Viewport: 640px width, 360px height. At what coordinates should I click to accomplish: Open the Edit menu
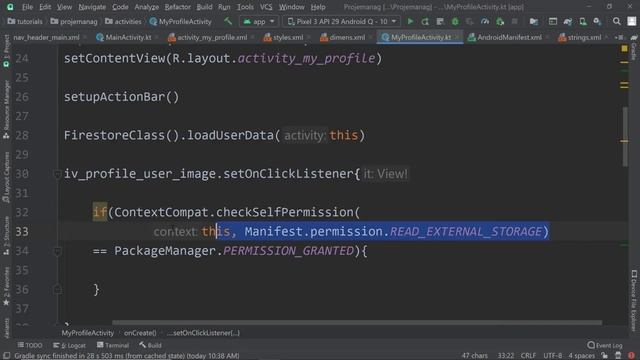coord(45,7)
